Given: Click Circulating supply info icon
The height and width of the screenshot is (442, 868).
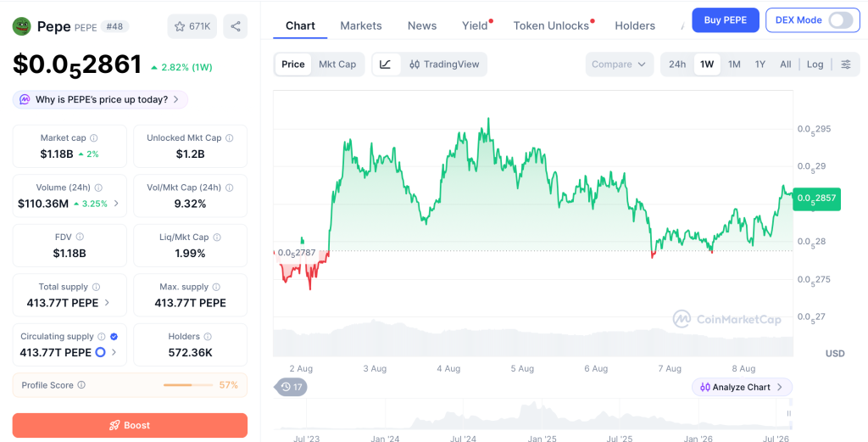Looking at the screenshot, I should [102, 337].
